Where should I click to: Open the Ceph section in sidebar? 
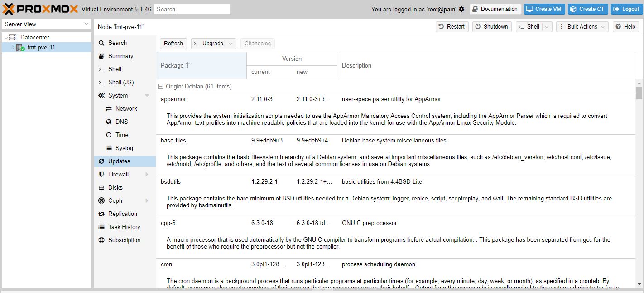(x=115, y=200)
